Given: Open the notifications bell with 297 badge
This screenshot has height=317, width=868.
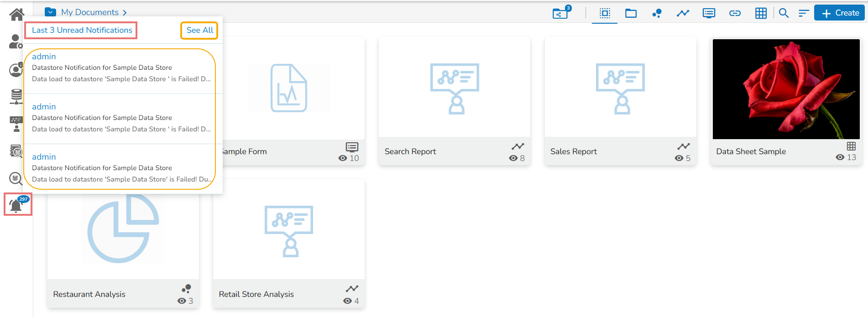Looking at the screenshot, I should pos(17,205).
